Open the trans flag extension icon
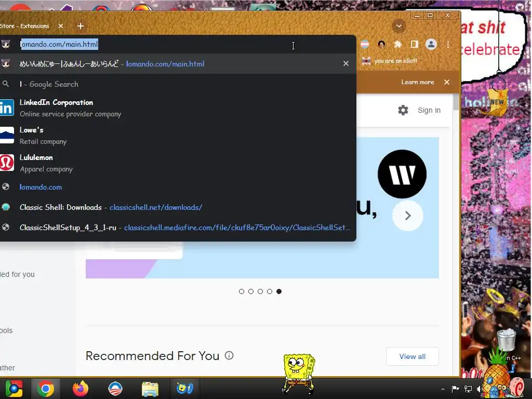This screenshot has height=399, width=532. pos(365,44)
